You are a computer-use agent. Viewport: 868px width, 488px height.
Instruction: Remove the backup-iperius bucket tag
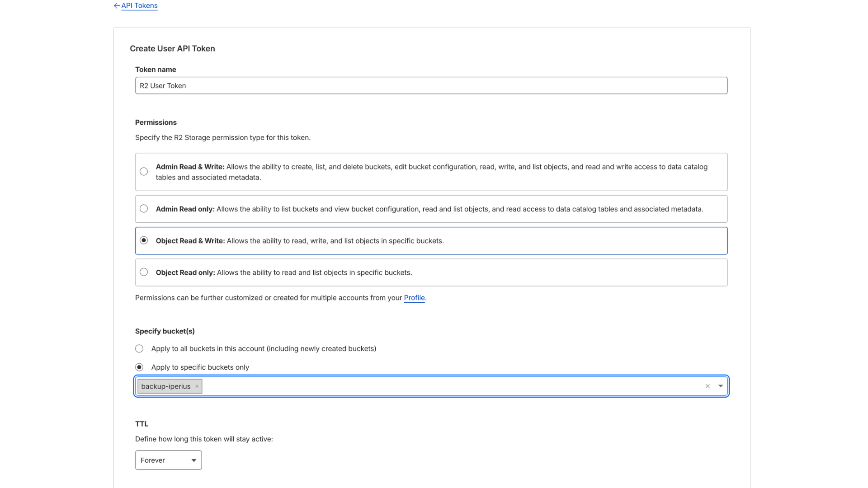[x=197, y=386]
